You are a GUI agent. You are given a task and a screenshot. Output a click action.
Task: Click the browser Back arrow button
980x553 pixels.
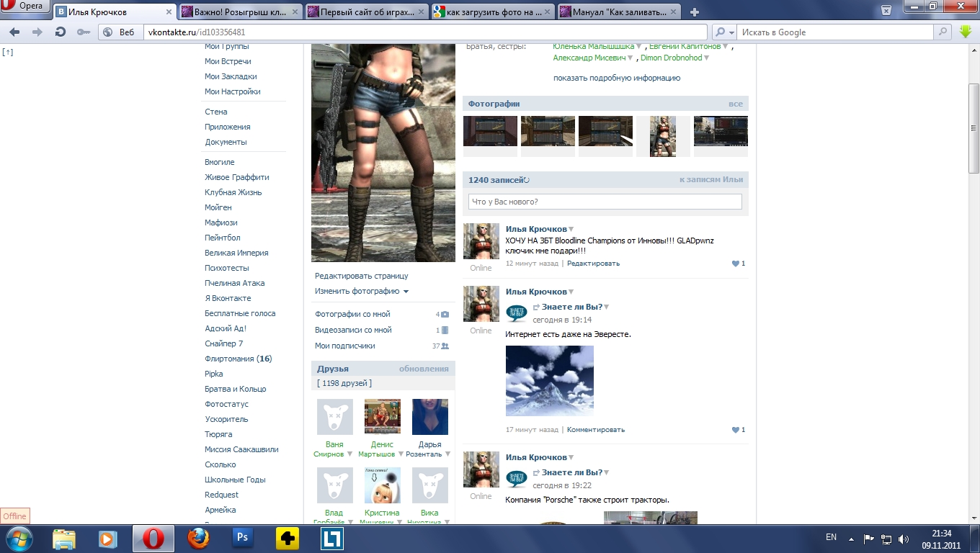14,32
